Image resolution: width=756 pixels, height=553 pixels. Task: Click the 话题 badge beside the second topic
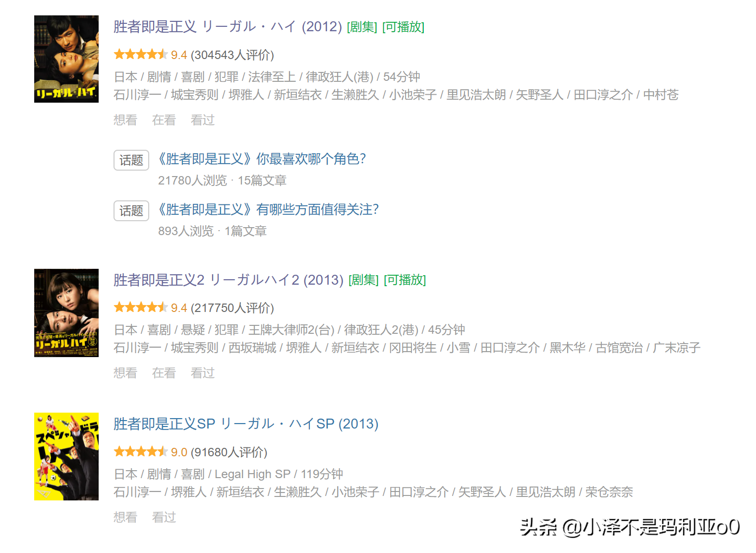[131, 210]
